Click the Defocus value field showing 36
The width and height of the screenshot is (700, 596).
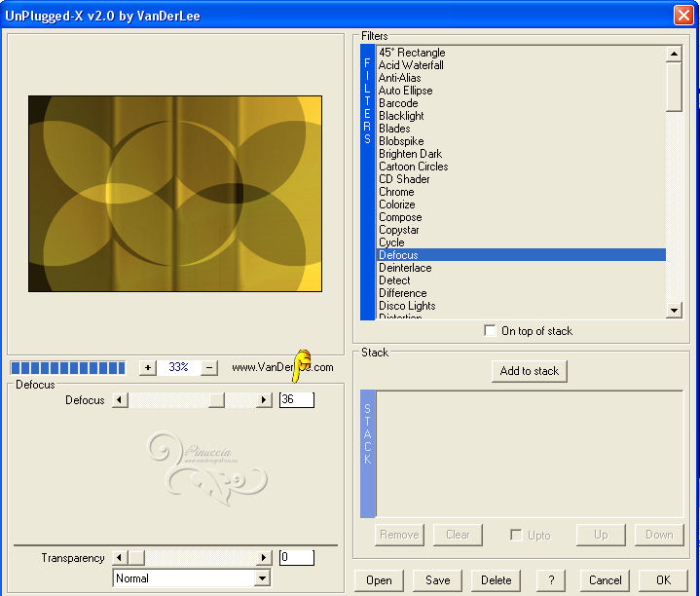(297, 399)
